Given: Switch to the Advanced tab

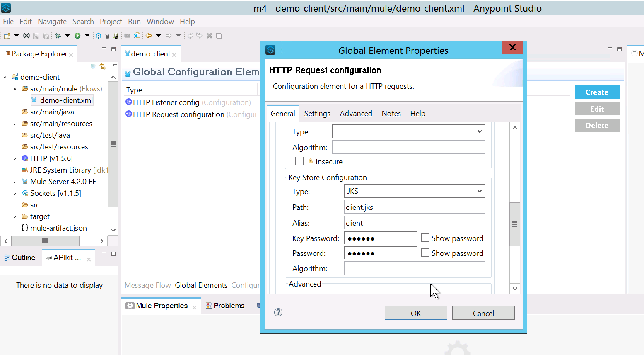Looking at the screenshot, I should (356, 114).
